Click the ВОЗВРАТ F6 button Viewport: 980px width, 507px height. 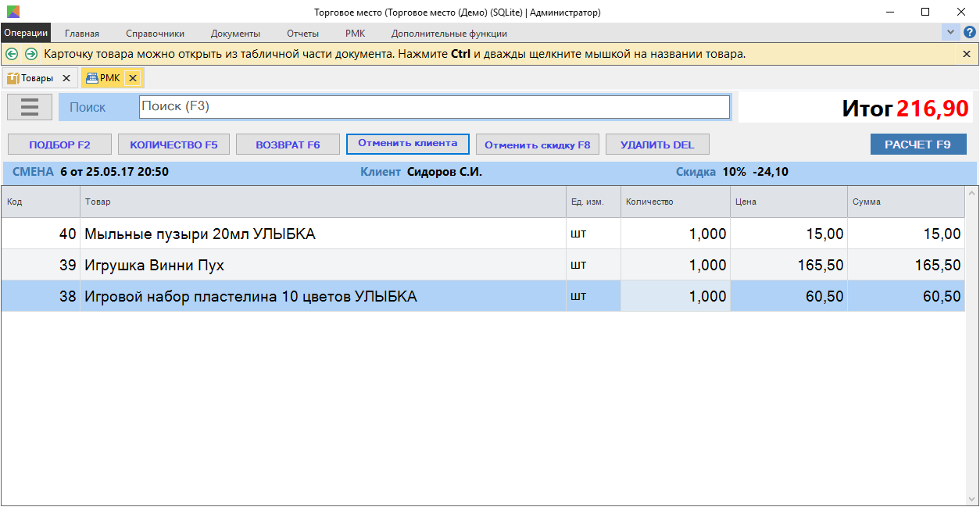288,145
